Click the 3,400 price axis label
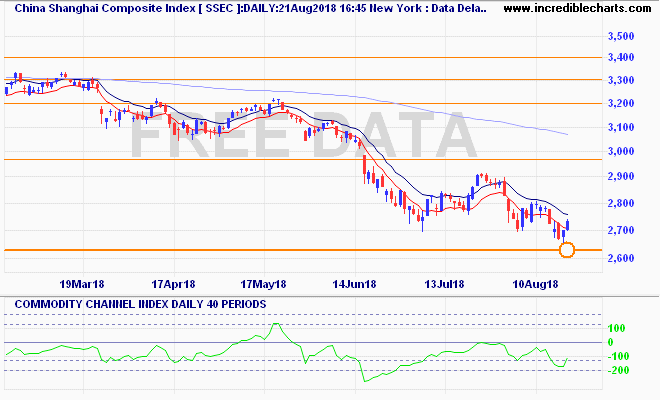This screenshot has height=400, width=660. click(x=621, y=57)
